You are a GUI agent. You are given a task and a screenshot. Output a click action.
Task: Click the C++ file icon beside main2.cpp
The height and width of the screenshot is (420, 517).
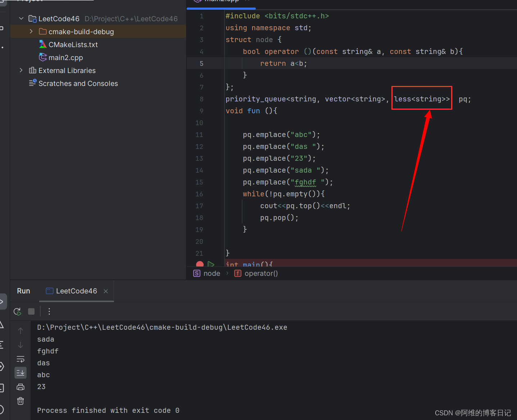click(43, 57)
